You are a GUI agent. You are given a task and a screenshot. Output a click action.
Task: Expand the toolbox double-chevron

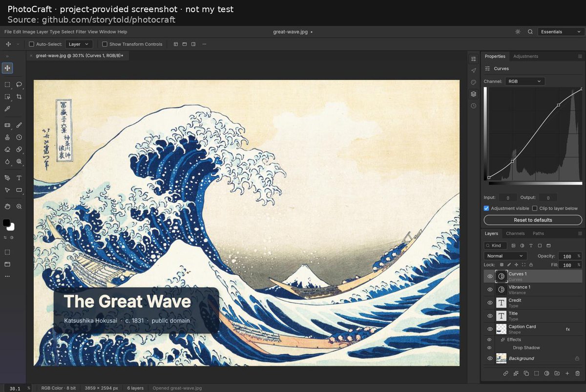pyautogui.click(x=7, y=56)
